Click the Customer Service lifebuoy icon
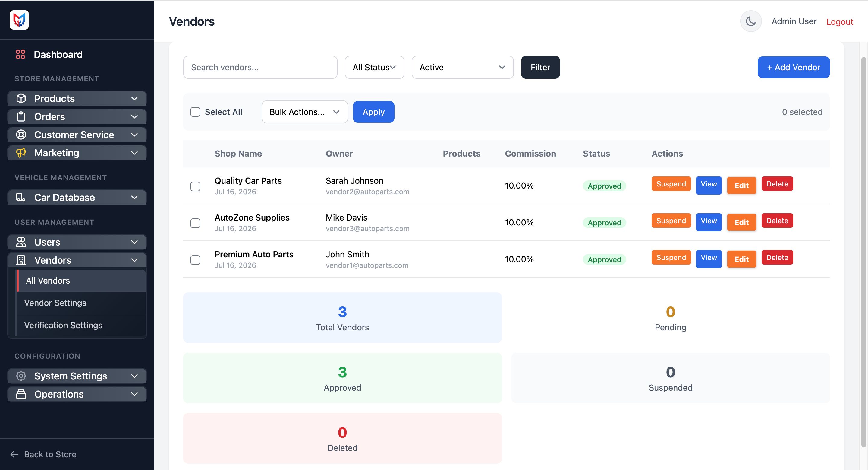 [21, 135]
